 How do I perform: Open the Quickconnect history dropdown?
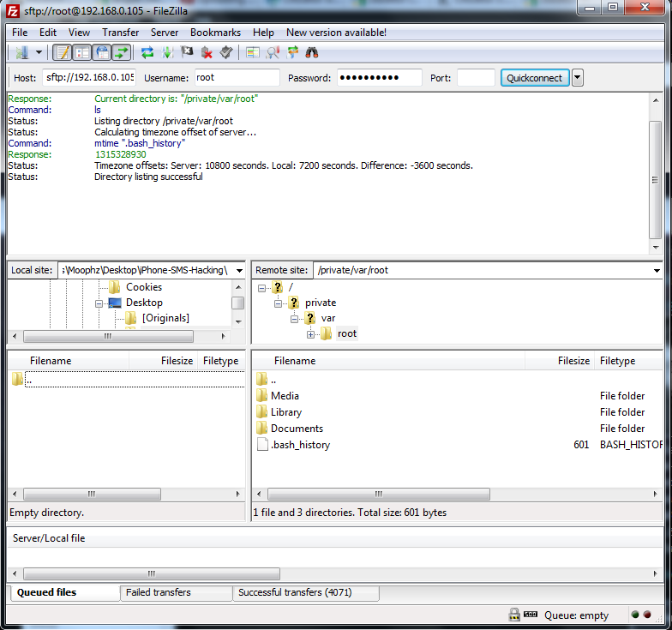pos(578,78)
